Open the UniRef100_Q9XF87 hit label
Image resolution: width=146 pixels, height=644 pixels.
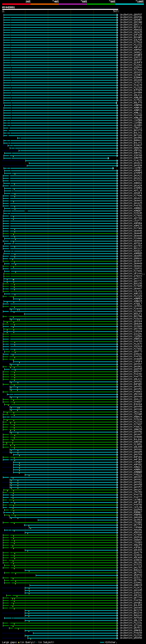131,15
